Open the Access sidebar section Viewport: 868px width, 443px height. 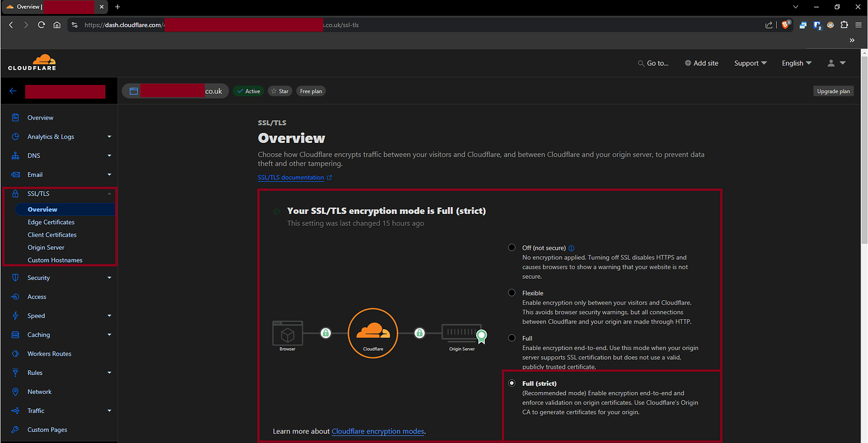click(36, 297)
